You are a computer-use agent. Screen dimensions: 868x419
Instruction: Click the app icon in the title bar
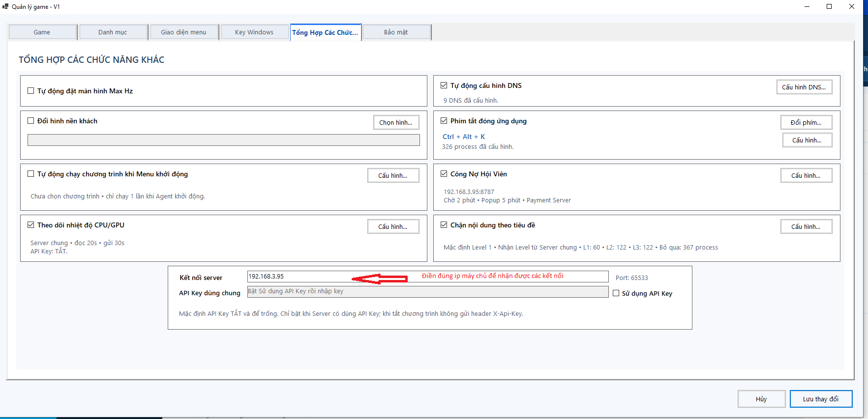pyautogui.click(x=5, y=6)
